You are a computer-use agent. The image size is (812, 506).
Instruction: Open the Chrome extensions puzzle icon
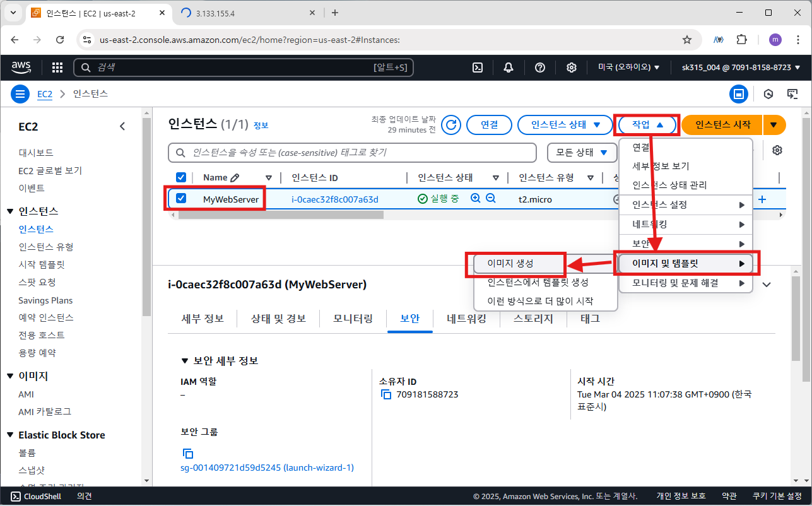pos(742,40)
